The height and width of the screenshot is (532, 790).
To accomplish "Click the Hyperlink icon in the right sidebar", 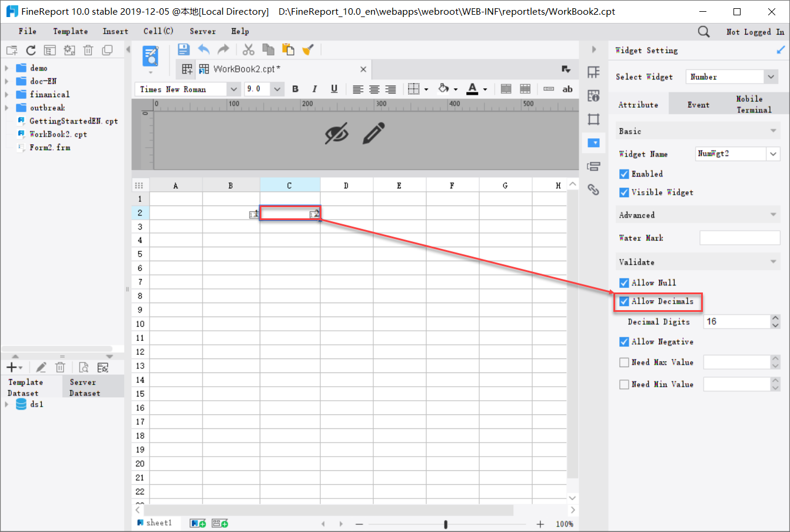I will pos(593,189).
